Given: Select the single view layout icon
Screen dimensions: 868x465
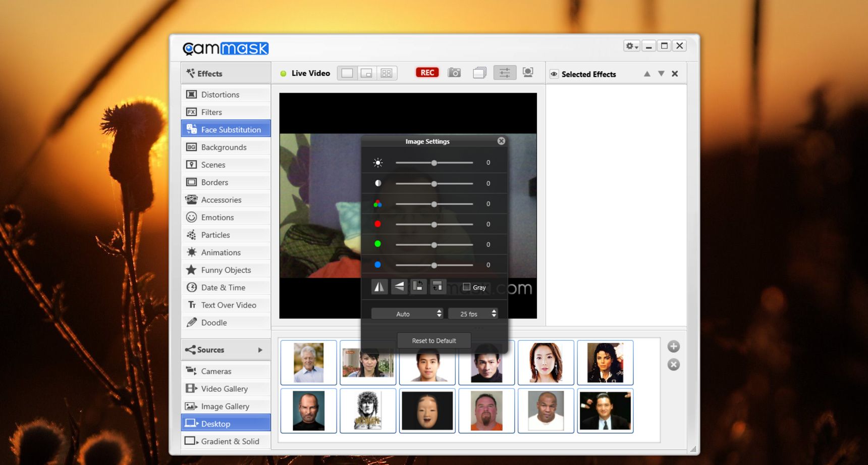Looking at the screenshot, I should click(347, 73).
